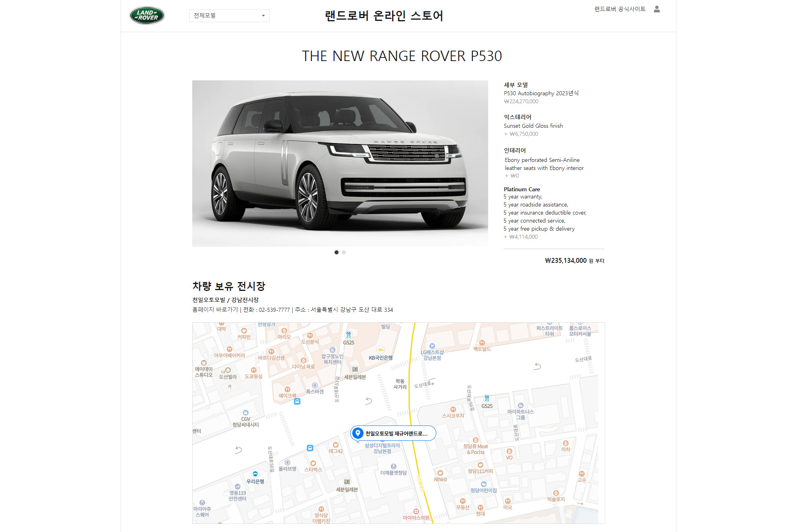Open 천일오토모빌 재규어랜드로버 map label

pos(396,433)
